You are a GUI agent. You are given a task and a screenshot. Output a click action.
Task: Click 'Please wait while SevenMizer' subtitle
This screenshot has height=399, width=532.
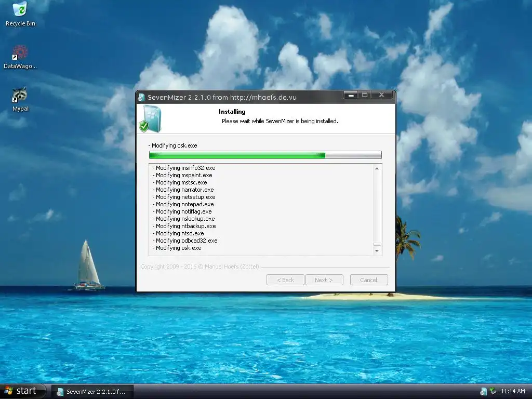pyautogui.click(x=280, y=121)
